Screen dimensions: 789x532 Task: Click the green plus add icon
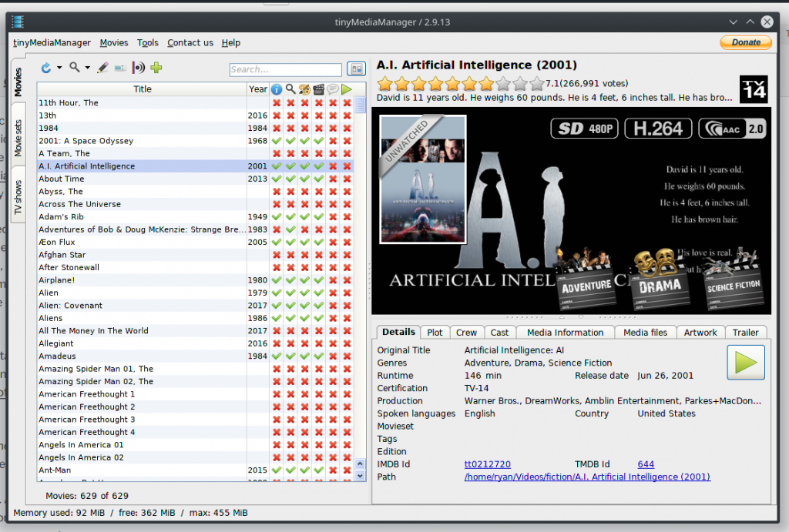click(x=156, y=68)
